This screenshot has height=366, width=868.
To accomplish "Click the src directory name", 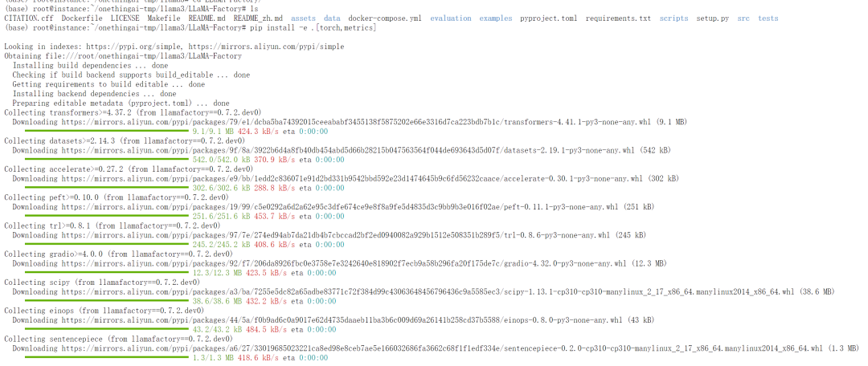I will (x=743, y=18).
